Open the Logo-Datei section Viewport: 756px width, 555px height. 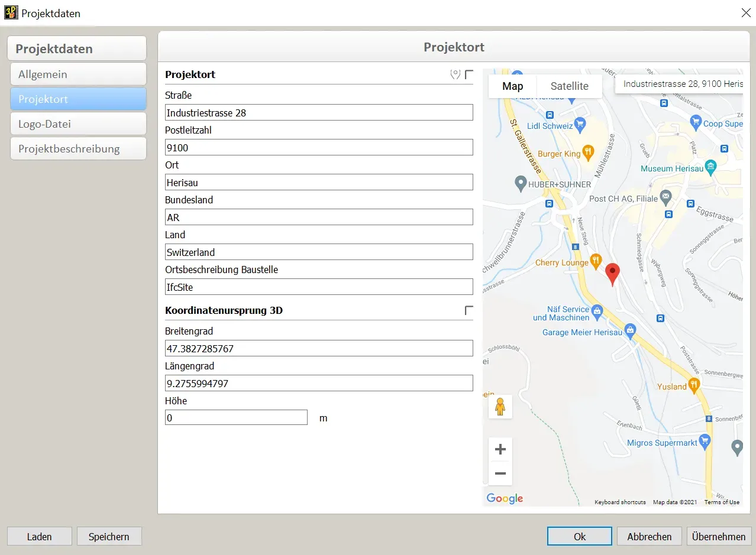point(77,124)
